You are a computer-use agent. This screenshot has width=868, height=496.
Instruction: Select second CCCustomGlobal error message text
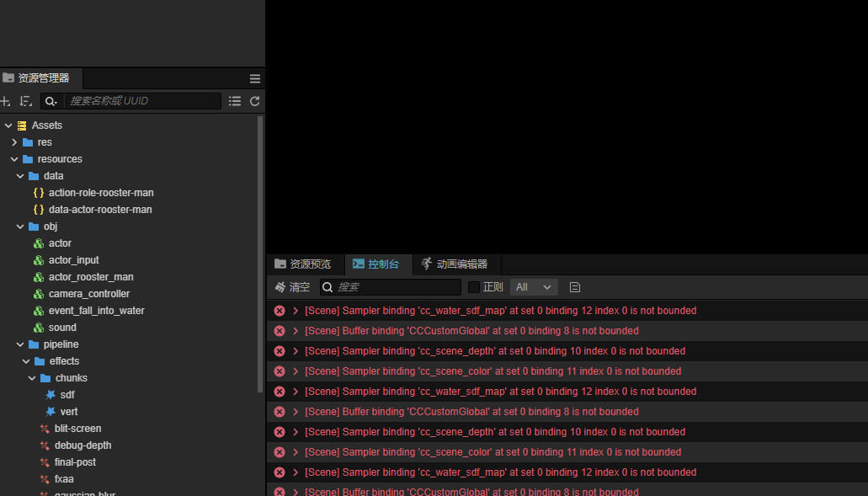pos(471,411)
